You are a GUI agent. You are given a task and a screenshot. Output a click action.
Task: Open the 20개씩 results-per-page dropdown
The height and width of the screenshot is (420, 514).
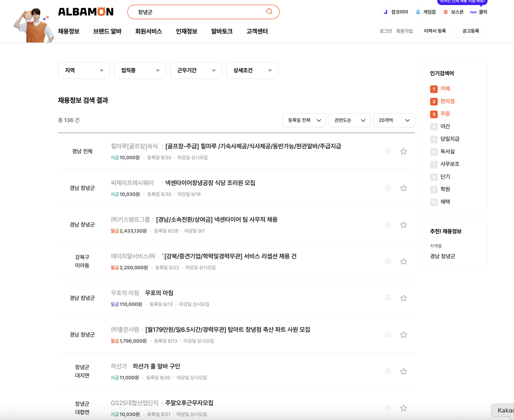[394, 120]
